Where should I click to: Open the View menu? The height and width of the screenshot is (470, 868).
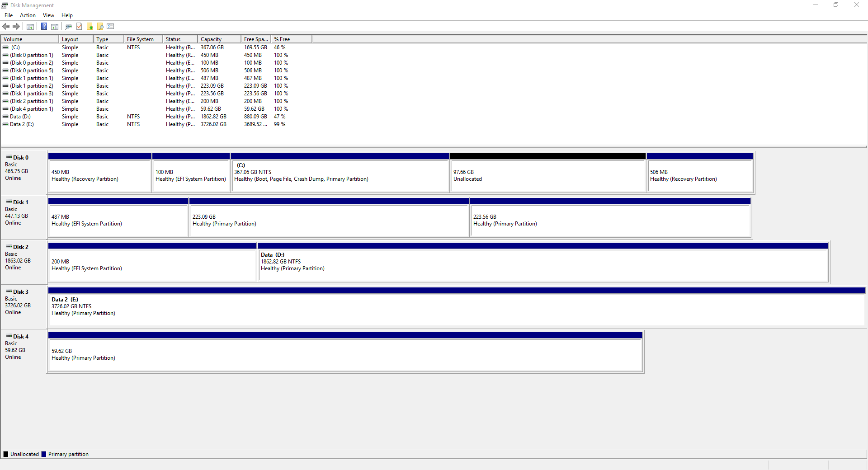48,15
